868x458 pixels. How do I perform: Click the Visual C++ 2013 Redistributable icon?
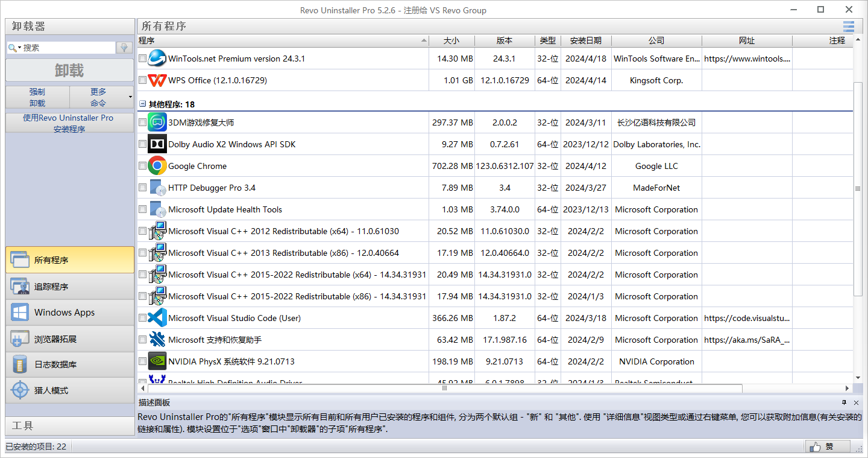(x=157, y=253)
